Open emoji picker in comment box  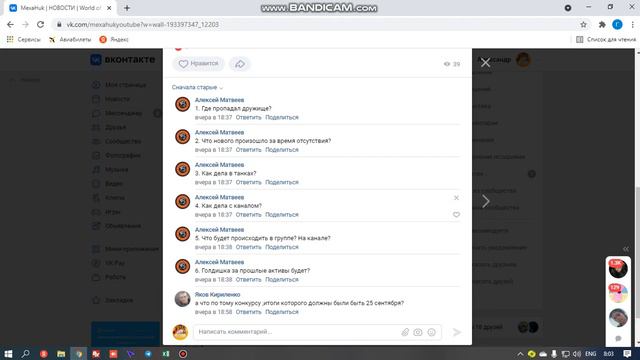[x=431, y=332]
